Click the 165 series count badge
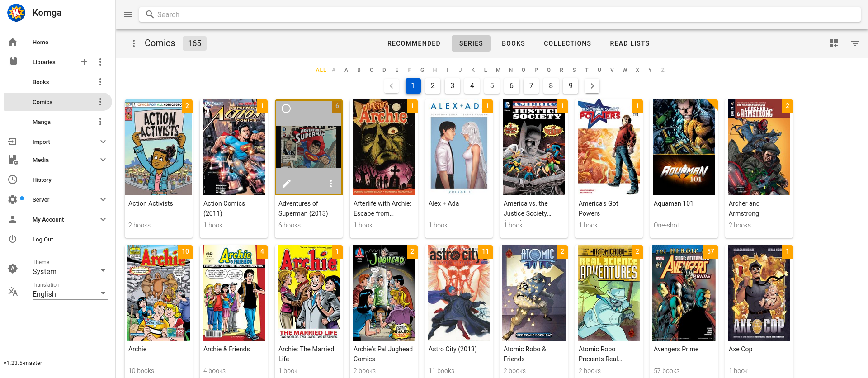This screenshot has height=378, width=868. [194, 43]
